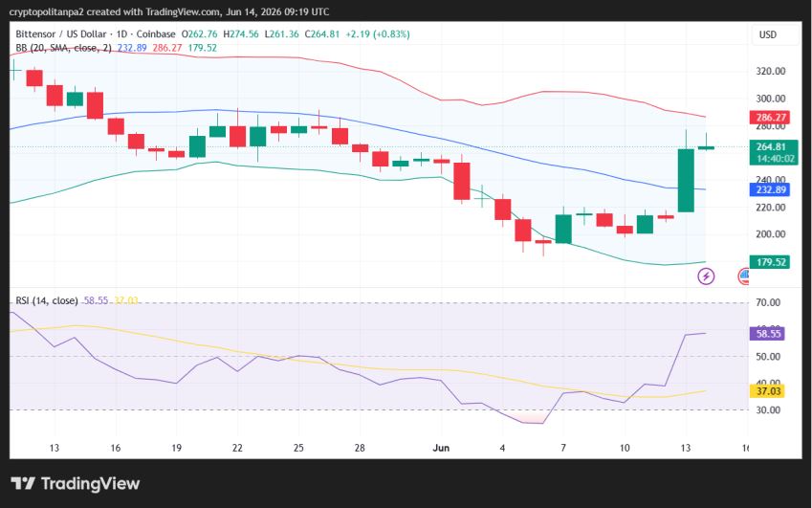Click the large green June 13 candlestick
Screen dimensions: 812x508
tap(686, 180)
